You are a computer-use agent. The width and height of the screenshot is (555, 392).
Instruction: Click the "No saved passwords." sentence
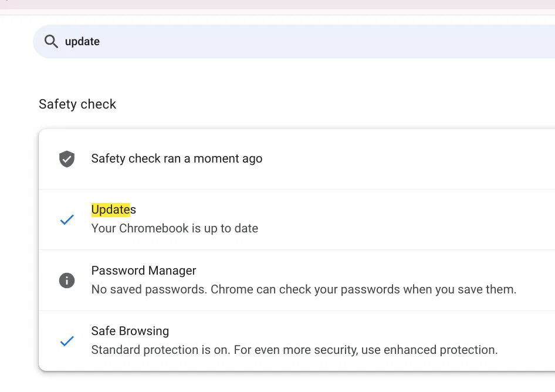click(x=149, y=289)
